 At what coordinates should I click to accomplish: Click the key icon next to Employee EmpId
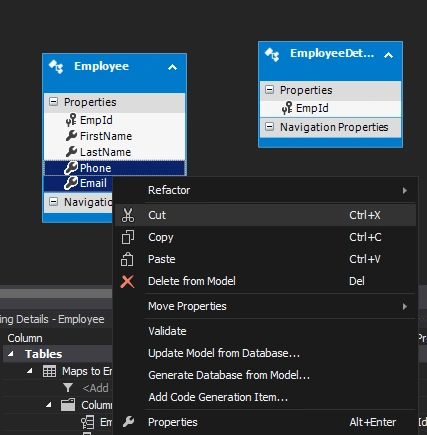[71, 120]
